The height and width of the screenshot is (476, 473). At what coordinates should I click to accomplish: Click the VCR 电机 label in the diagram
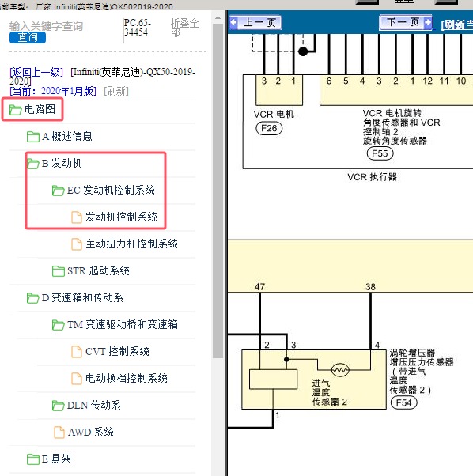point(274,115)
